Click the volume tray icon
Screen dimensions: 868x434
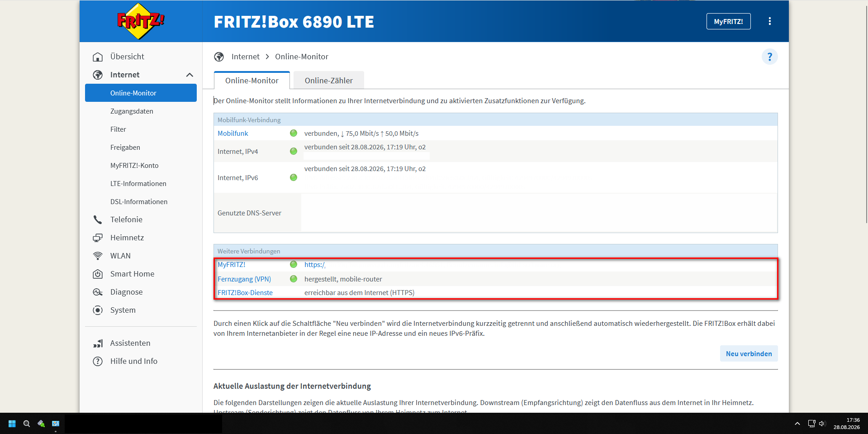click(822, 424)
